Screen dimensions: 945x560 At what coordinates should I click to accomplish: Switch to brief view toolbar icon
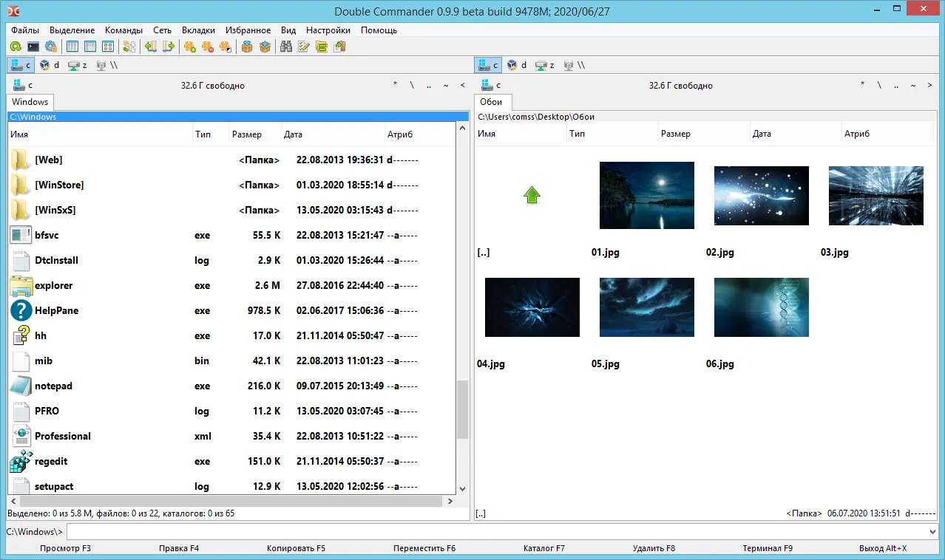[72, 47]
